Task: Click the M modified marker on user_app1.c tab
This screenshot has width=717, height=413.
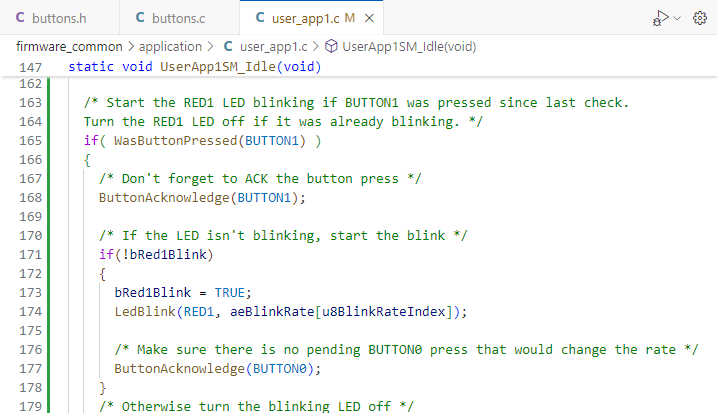Action: coord(350,18)
